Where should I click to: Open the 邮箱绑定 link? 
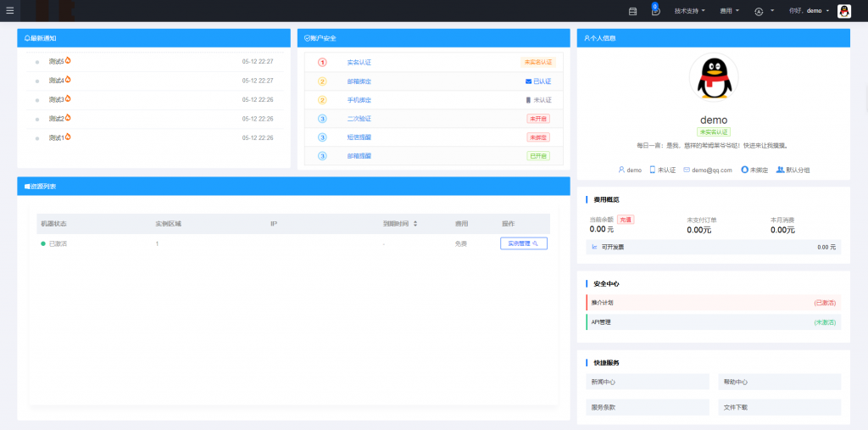click(x=359, y=81)
